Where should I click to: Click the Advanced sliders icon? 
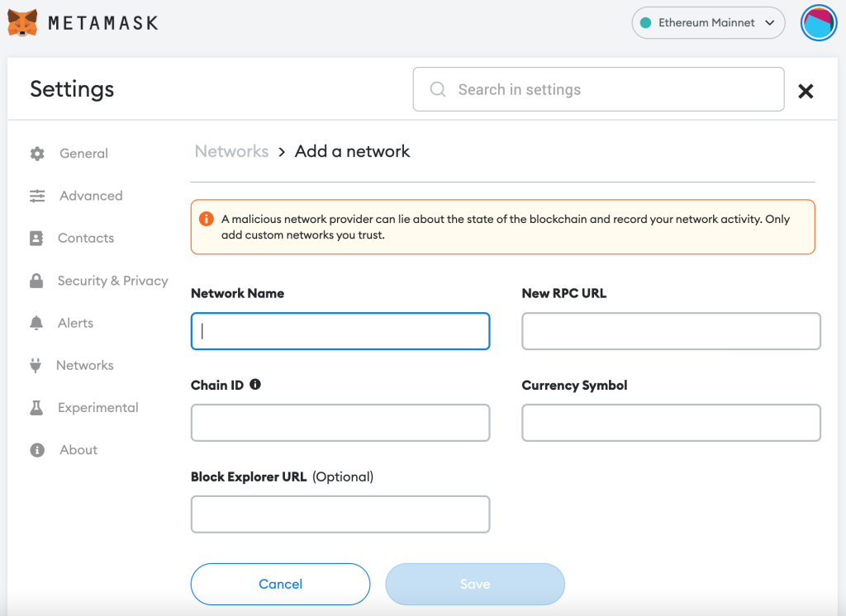(x=37, y=196)
